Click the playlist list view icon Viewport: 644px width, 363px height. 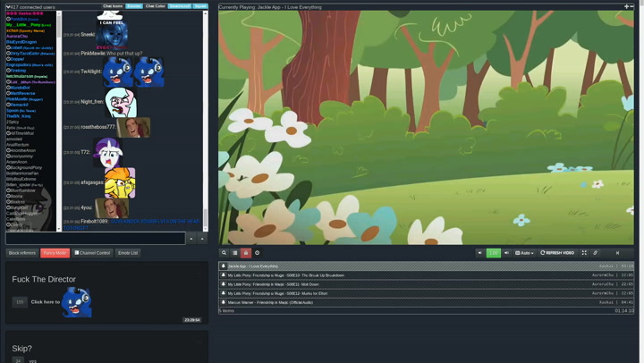pos(235,253)
